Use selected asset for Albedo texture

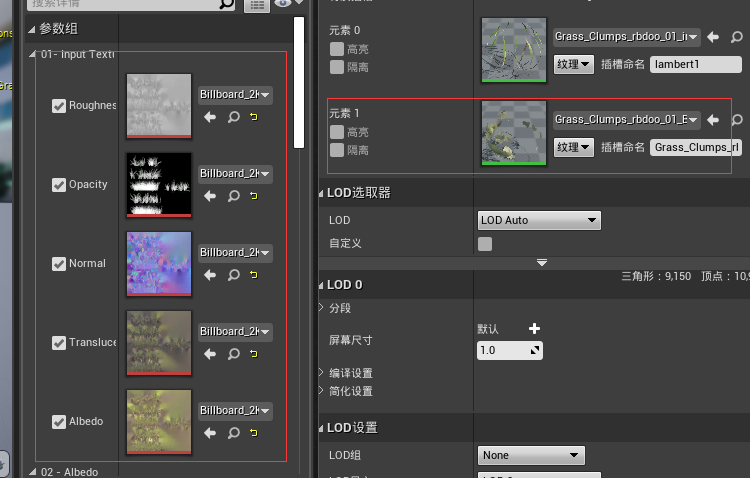tap(210, 433)
